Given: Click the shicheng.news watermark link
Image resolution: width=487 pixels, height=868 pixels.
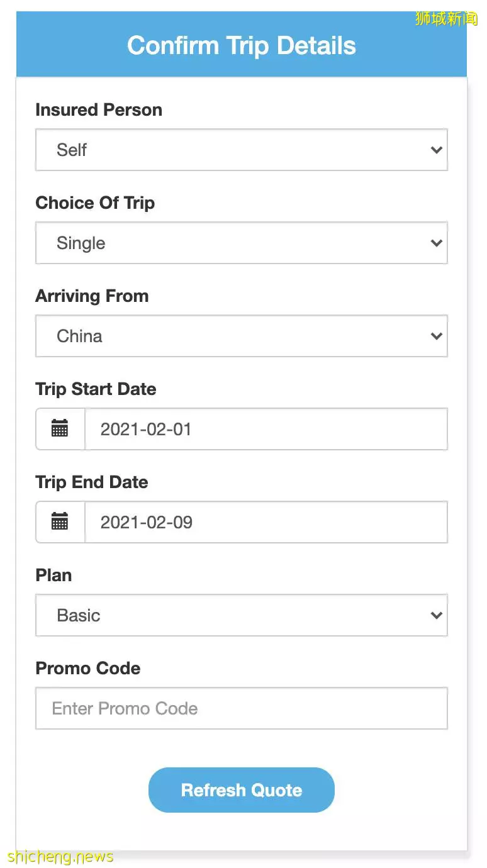Looking at the screenshot, I should [x=61, y=857].
